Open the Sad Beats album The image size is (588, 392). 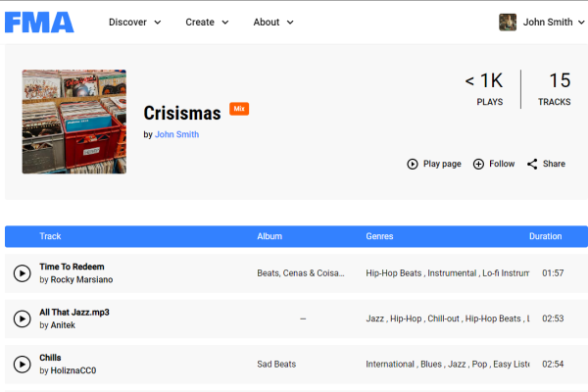click(276, 365)
